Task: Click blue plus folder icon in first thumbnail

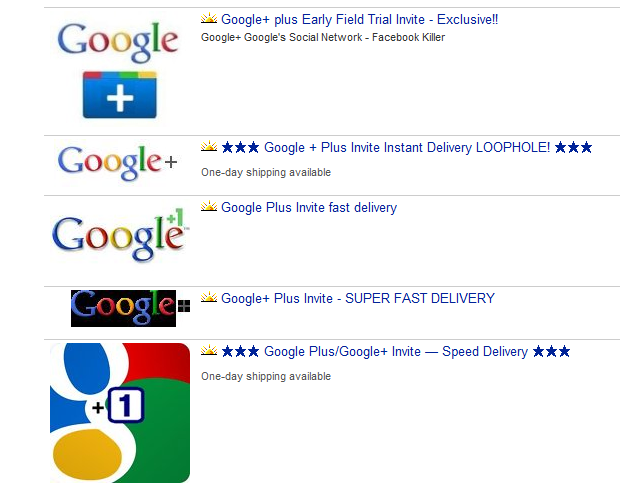Action: point(119,95)
